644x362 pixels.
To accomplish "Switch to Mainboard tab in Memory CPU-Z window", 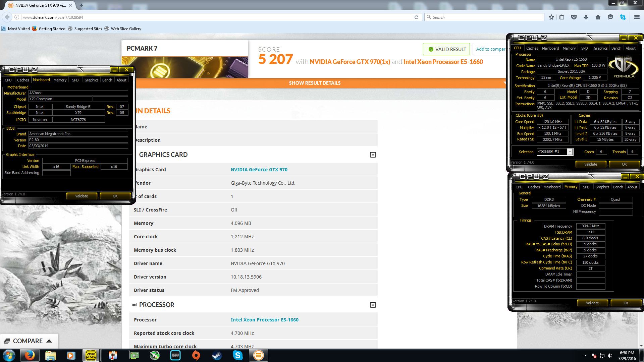I will pos(552,187).
